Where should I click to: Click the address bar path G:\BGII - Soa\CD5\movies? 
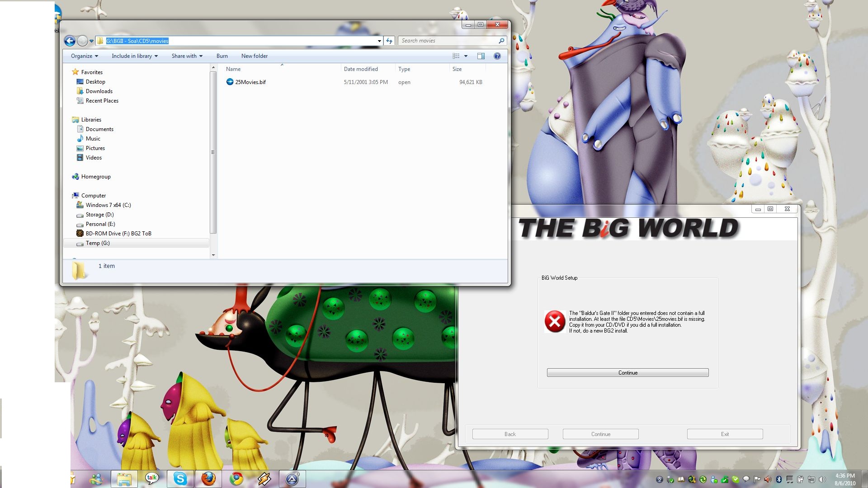137,41
